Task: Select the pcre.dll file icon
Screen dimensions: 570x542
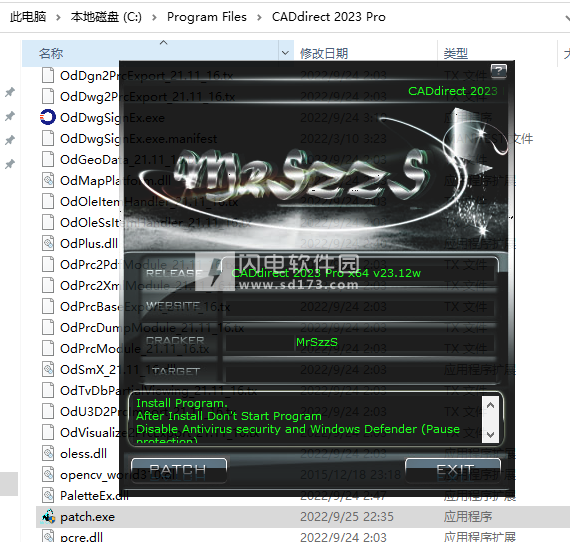Action: coord(48,536)
